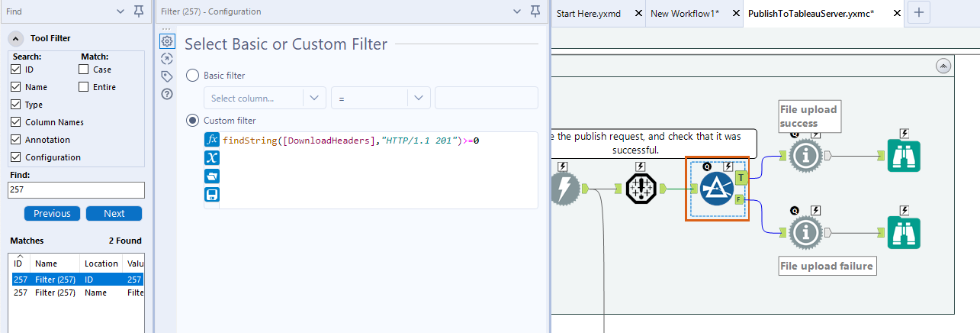The width and height of the screenshot is (980, 333).
Task: Open the Annotation tag tab icon
Action: (x=167, y=76)
